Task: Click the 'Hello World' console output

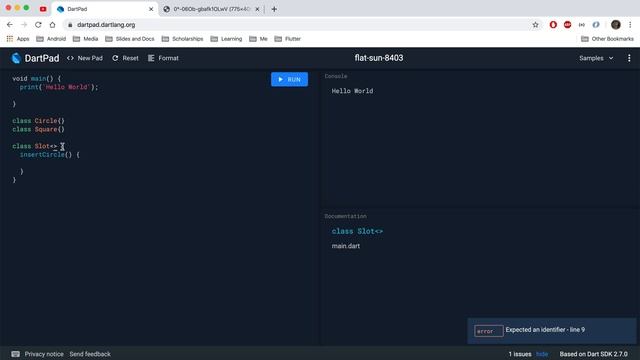Action: [352, 91]
